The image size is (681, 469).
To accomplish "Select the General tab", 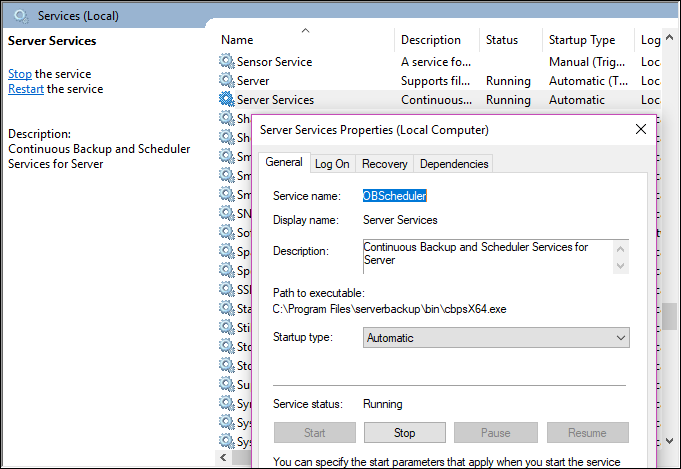I will tap(284, 163).
